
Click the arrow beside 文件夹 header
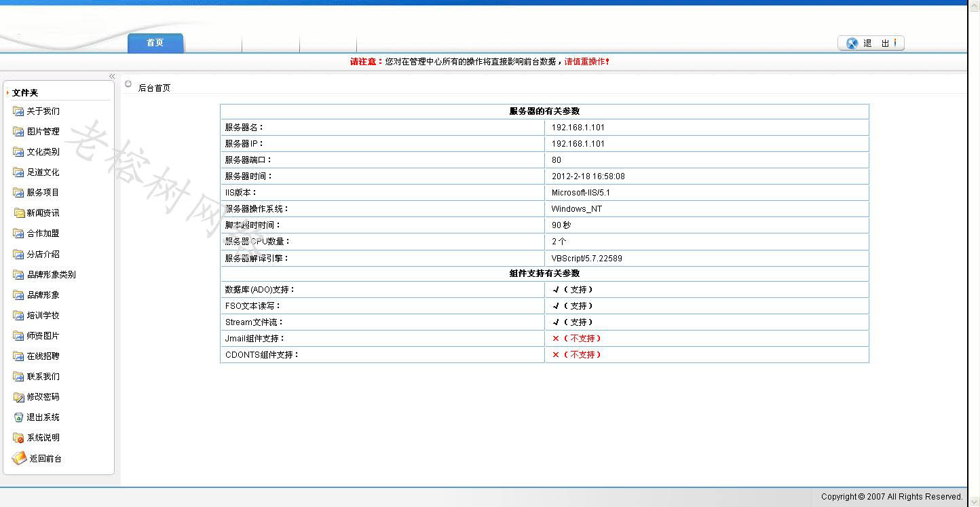click(x=7, y=93)
